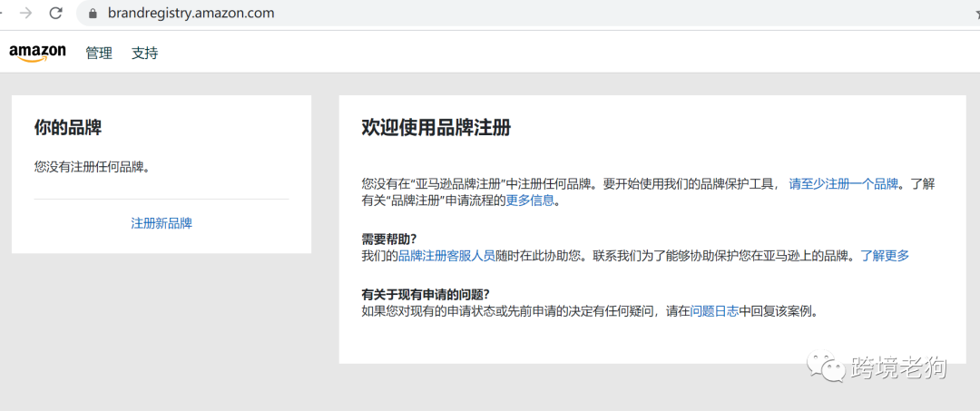
Task: Click the 你的品牌 heading
Action: click(67, 128)
